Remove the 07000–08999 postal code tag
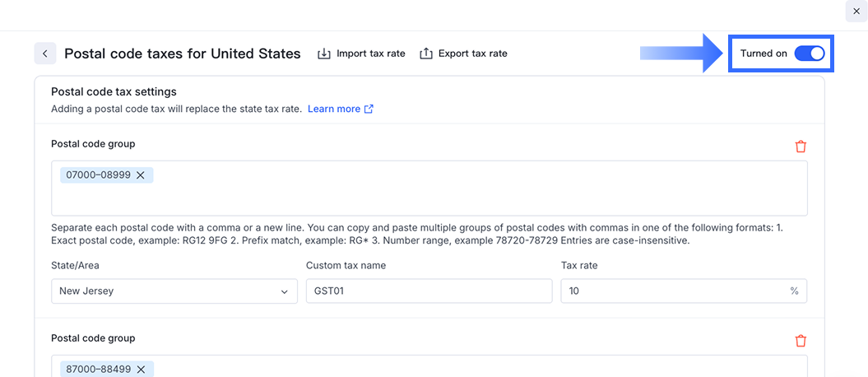 (x=141, y=175)
